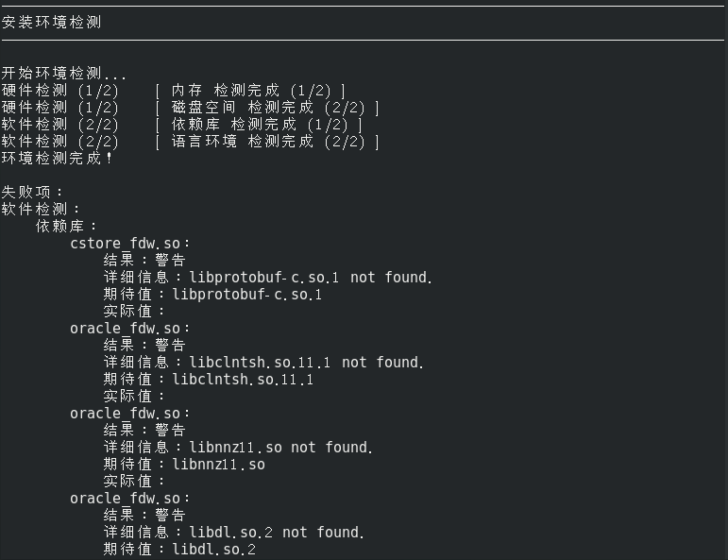The image size is (728, 560).
Task: Click the 失败项 heading
Action: tap(32, 192)
